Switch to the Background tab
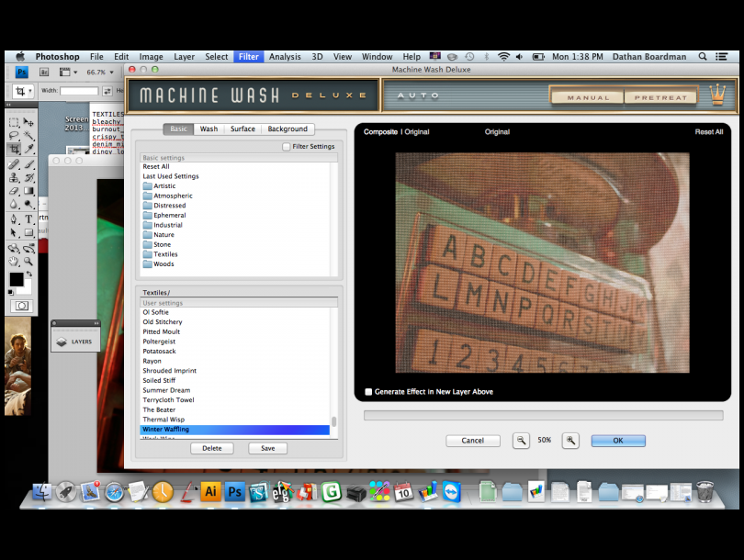Viewport: 744px width, 560px height. (x=287, y=129)
